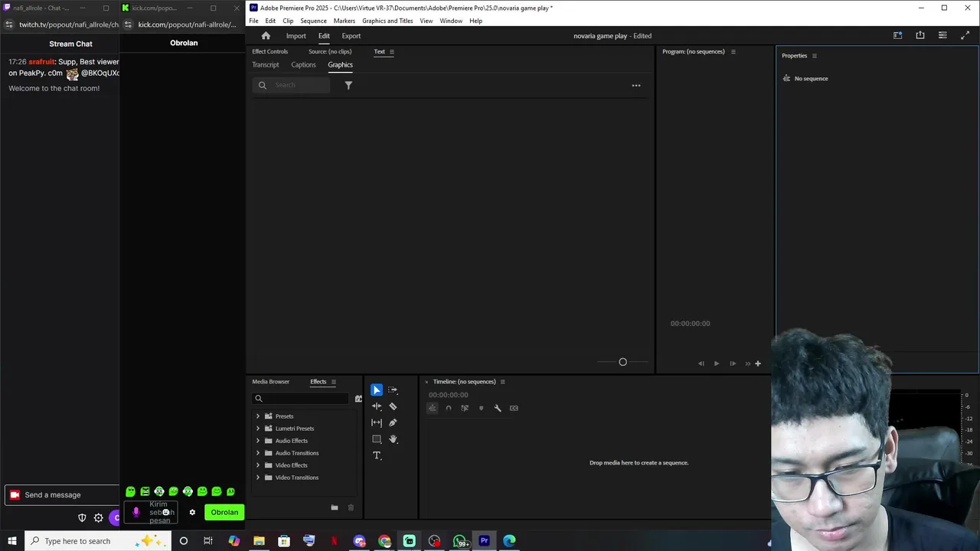This screenshot has height=551, width=980.
Task: Open the Effects panel menu
Action: [x=333, y=382]
